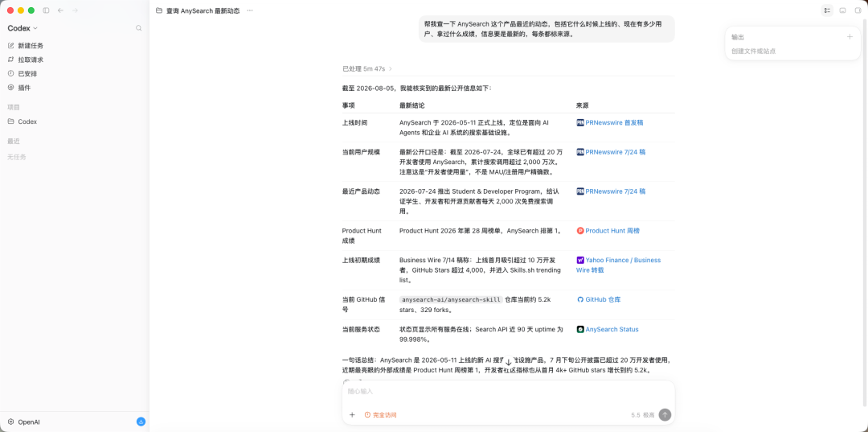Screen dimensions: 868x432
Task: Open Yahoo Finance / Business Wire link
Action: click(618, 265)
